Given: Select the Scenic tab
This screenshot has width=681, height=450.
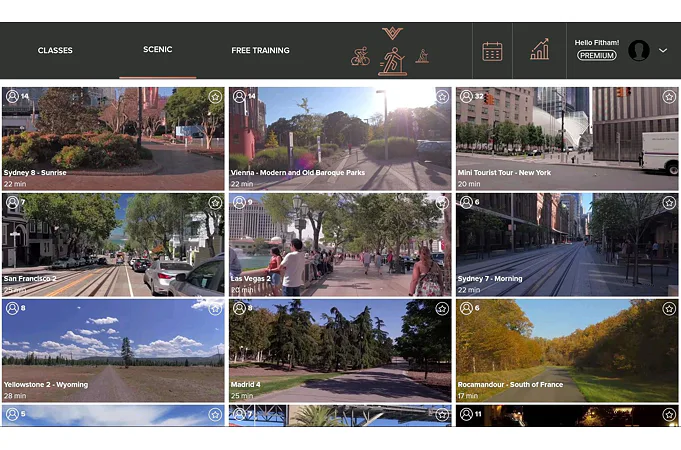Looking at the screenshot, I should point(158,50).
